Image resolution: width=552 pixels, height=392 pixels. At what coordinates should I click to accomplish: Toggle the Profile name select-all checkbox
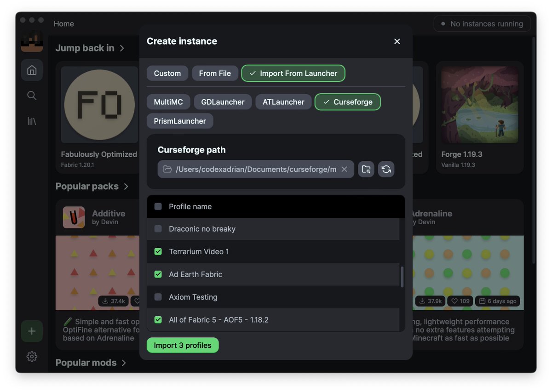pos(158,207)
